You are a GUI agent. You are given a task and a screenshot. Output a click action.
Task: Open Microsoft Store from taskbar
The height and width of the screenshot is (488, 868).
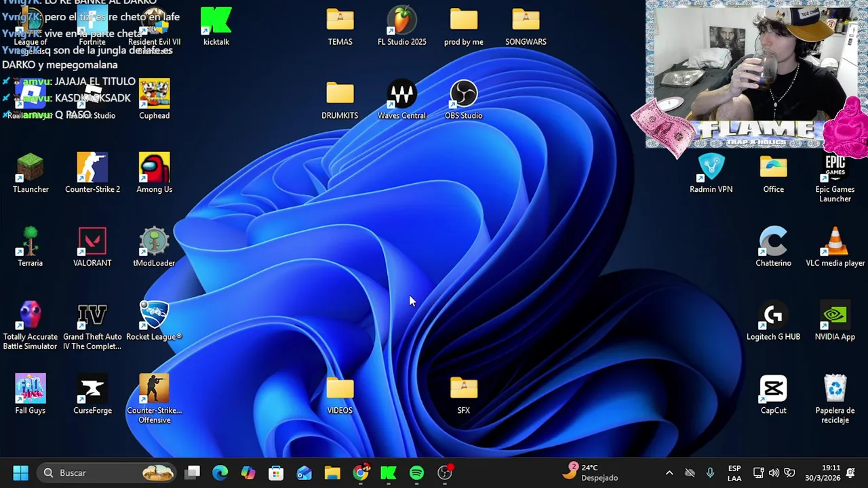point(276,473)
